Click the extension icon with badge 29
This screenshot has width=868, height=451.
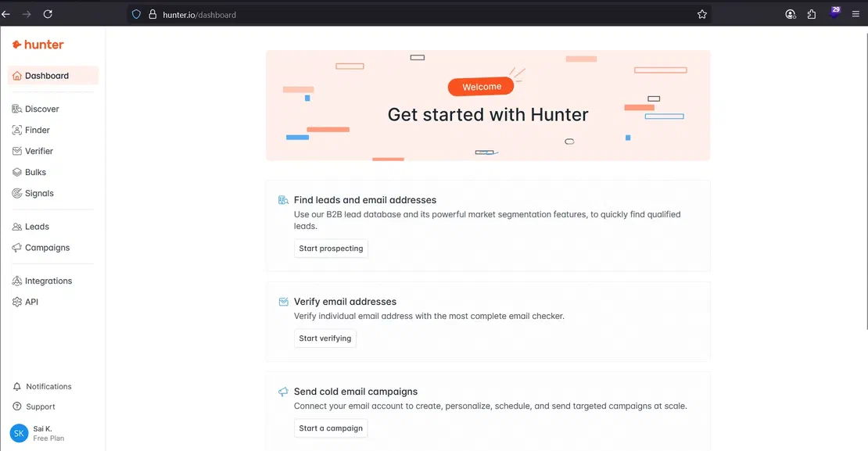click(x=834, y=13)
